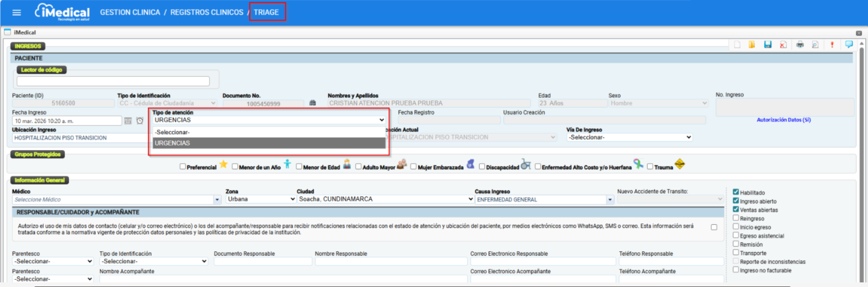Image resolution: width=868 pixels, height=287 pixels.
Task: Click the red exclamation alert icon
Action: point(832,45)
